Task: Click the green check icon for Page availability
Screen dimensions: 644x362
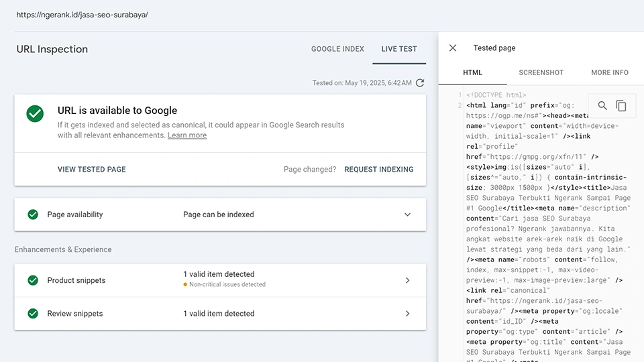Action: point(32,215)
